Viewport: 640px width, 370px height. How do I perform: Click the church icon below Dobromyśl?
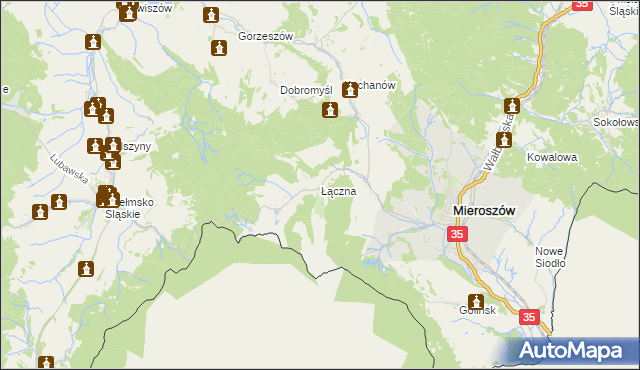click(330, 110)
